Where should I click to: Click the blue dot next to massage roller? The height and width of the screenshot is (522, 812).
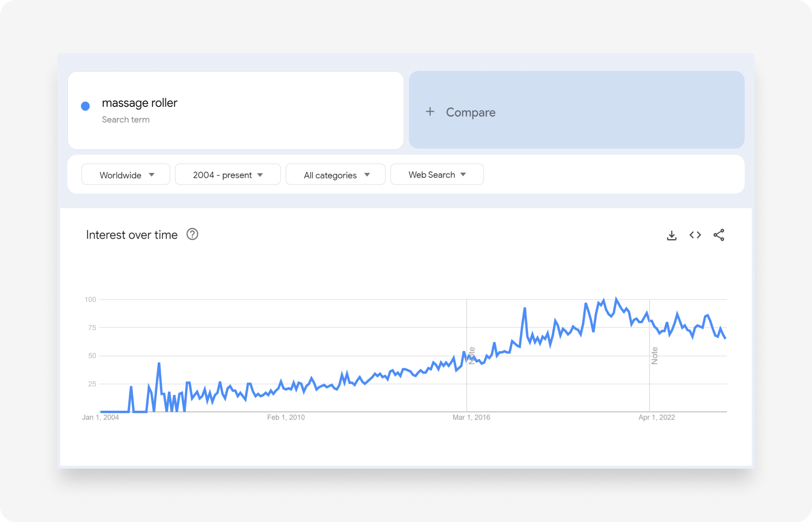85,106
